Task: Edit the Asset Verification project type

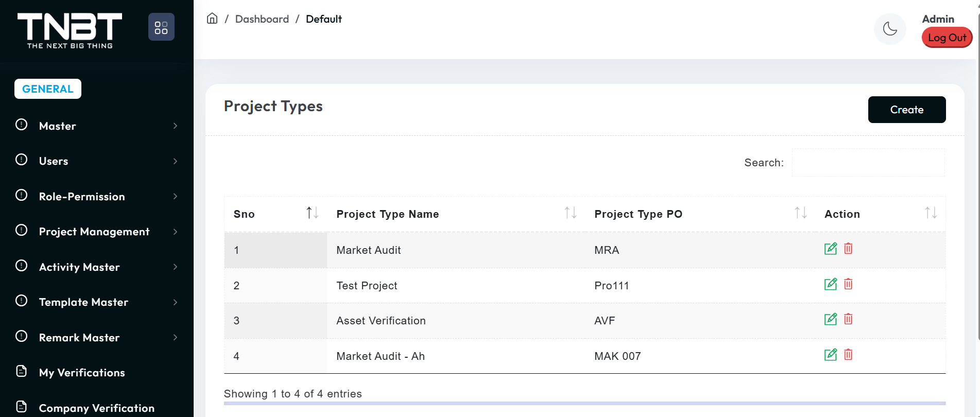Action: pos(830,320)
